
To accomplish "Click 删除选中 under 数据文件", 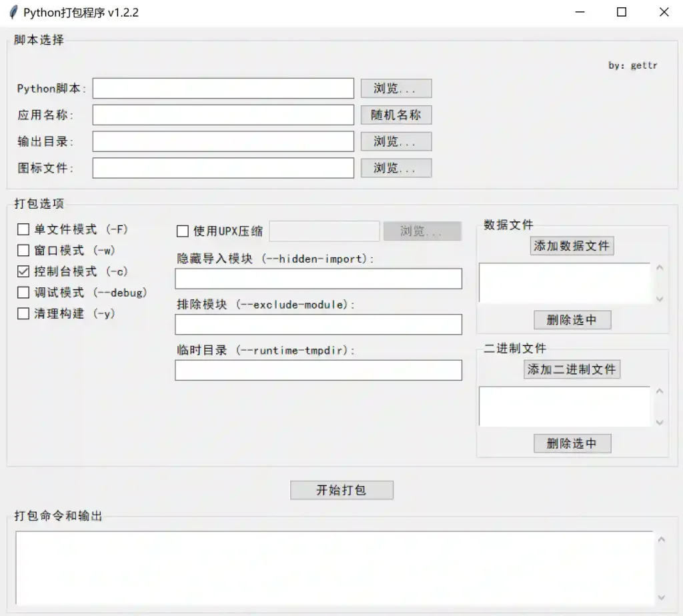I will click(572, 320).
